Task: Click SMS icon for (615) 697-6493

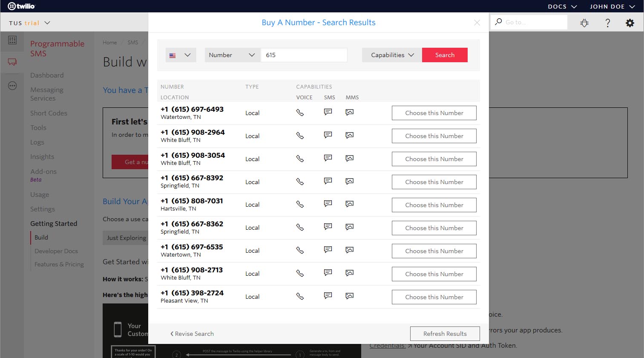Action: [328, 112]
